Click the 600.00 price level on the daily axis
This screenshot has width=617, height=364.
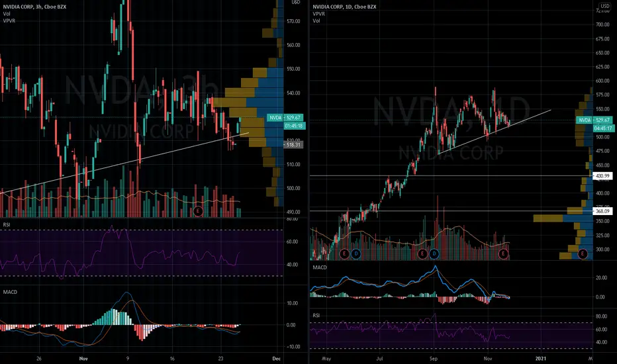point(602,81)
